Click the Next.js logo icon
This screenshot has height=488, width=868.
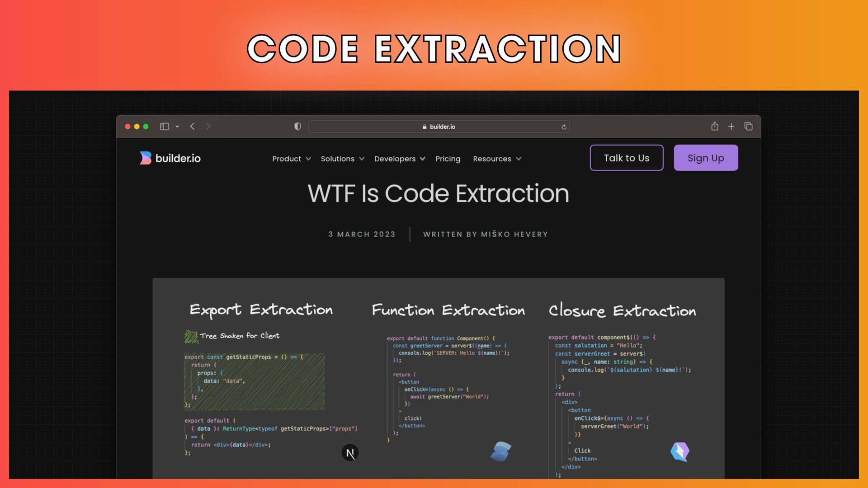coord(350,453)
